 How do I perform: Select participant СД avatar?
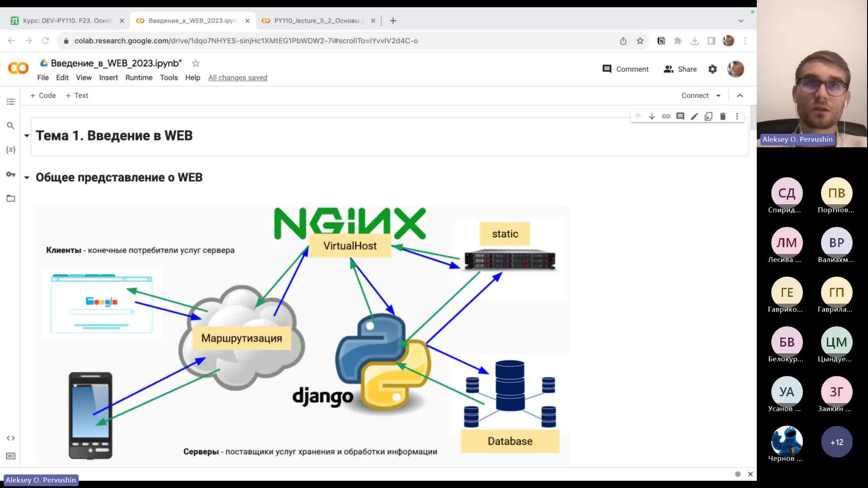click(787, 193)
